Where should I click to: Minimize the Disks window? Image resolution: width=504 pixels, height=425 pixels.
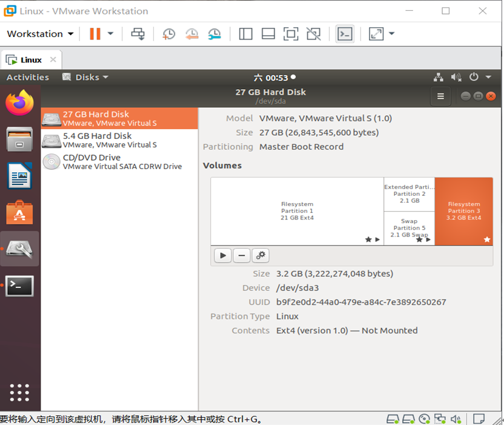click(465, 96)
